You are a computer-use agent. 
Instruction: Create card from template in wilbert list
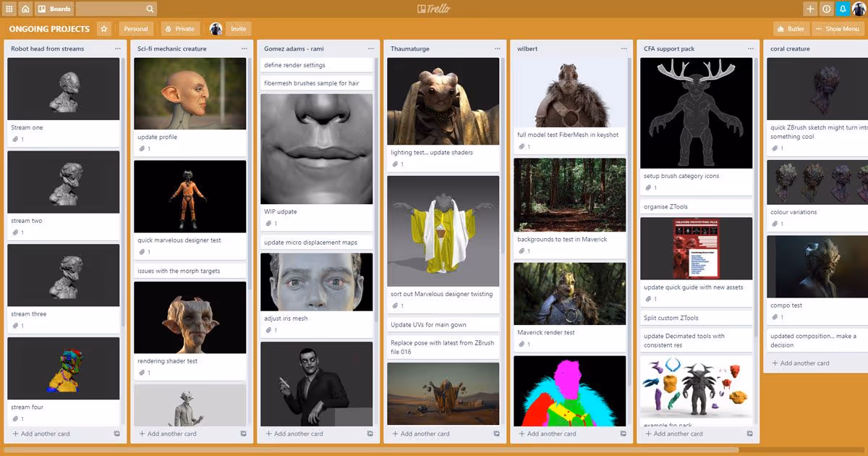pos(624,434)
